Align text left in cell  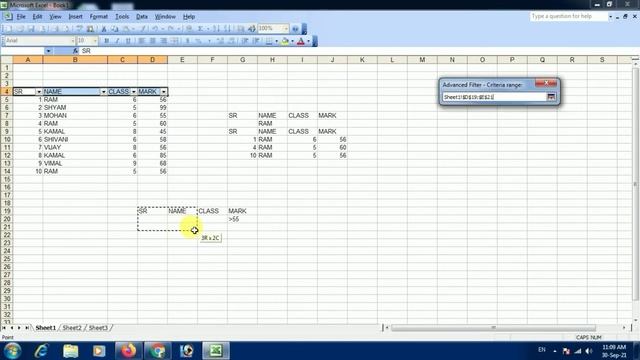[x=142, y=41]
